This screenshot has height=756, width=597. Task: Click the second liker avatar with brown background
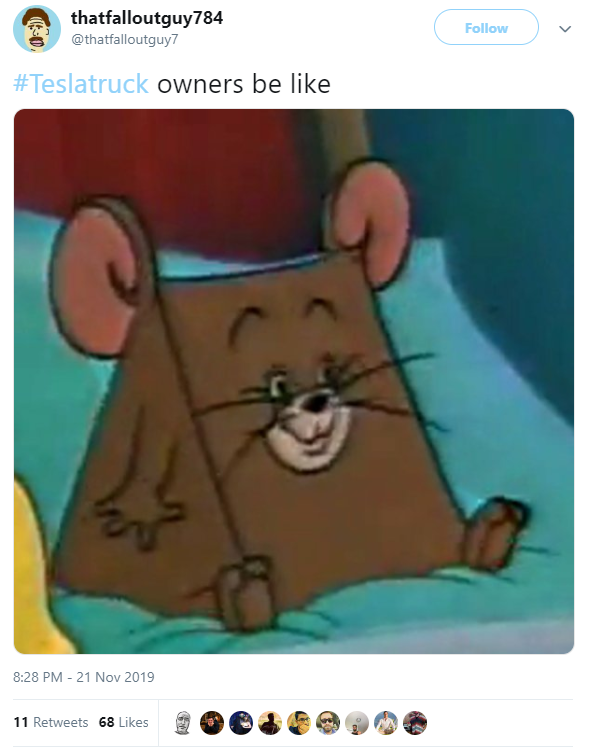pyautogui.click(x=212, y=723)
